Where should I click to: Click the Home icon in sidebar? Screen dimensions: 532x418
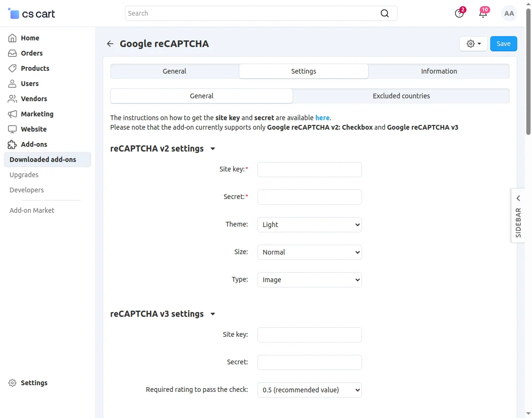point(13,38)
